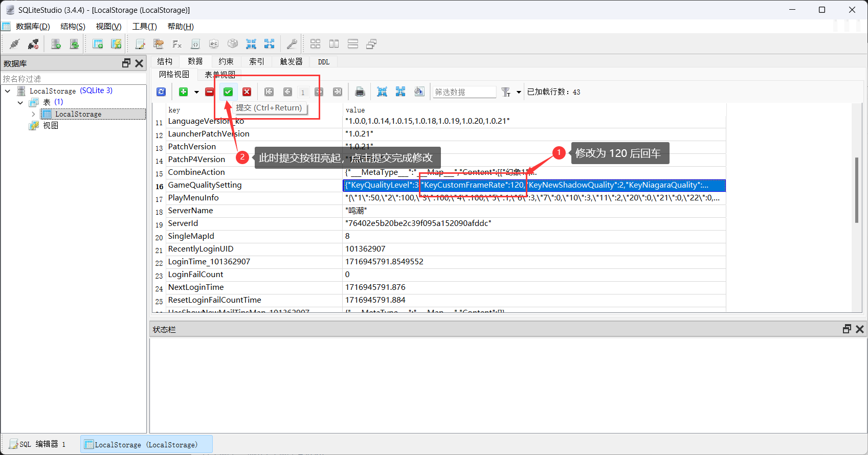Open 数据库 menu
Viewport: 868px width, 455px height.
[x=33, y=27]
